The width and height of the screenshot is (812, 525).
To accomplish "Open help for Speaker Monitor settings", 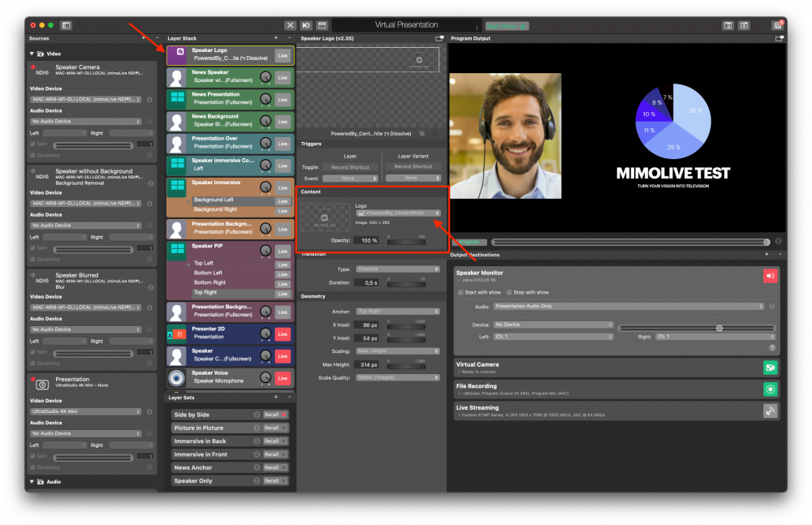I will tap(771, 348).
